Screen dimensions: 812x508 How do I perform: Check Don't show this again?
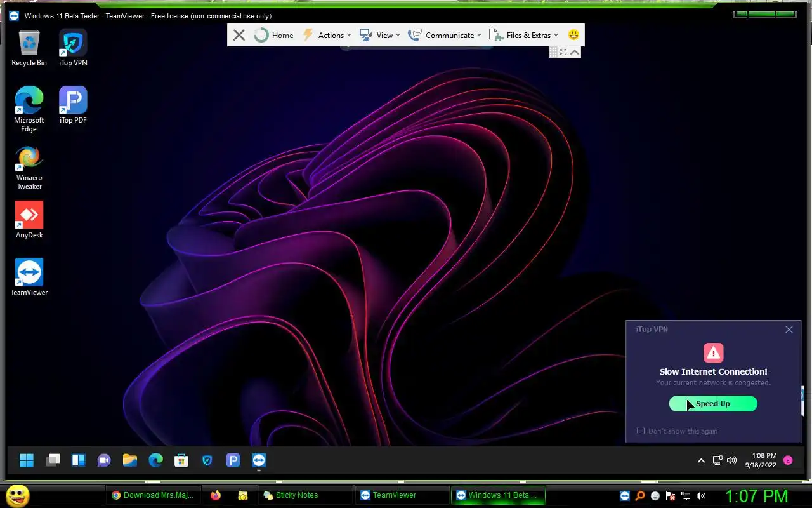click(641, 431)
